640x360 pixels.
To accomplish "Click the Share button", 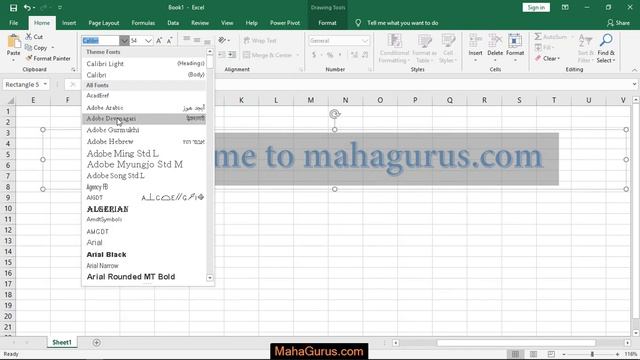I will (x=618, y=23).
